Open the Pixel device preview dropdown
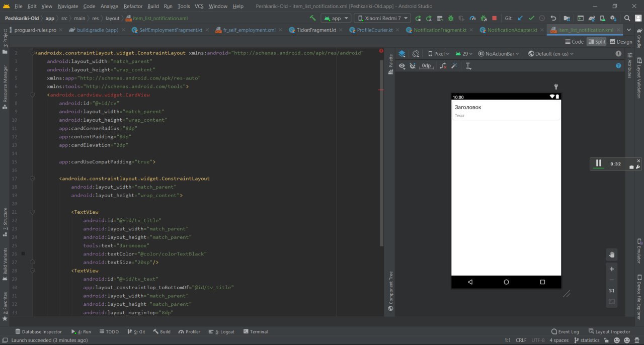Screen dimensions: 644x345 438,54
